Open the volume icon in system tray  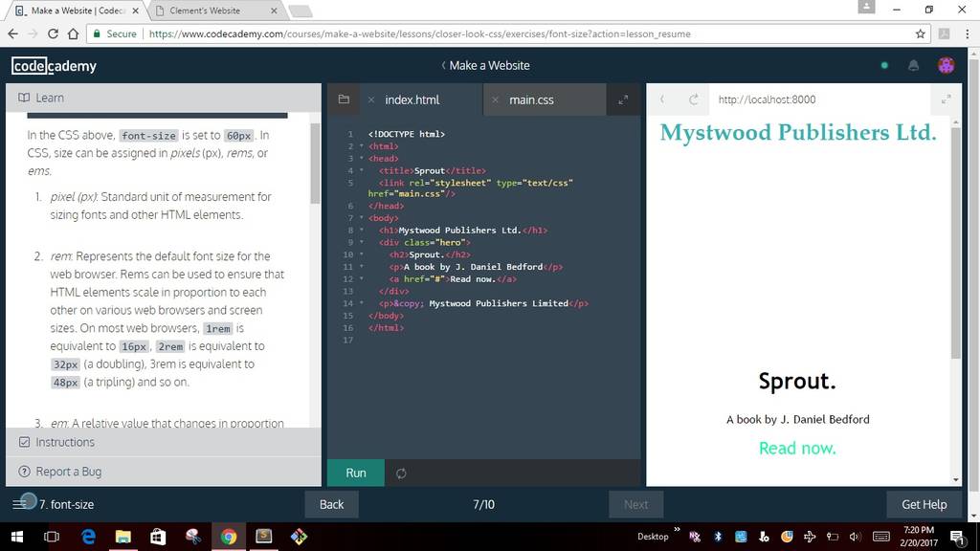point(855,537)
